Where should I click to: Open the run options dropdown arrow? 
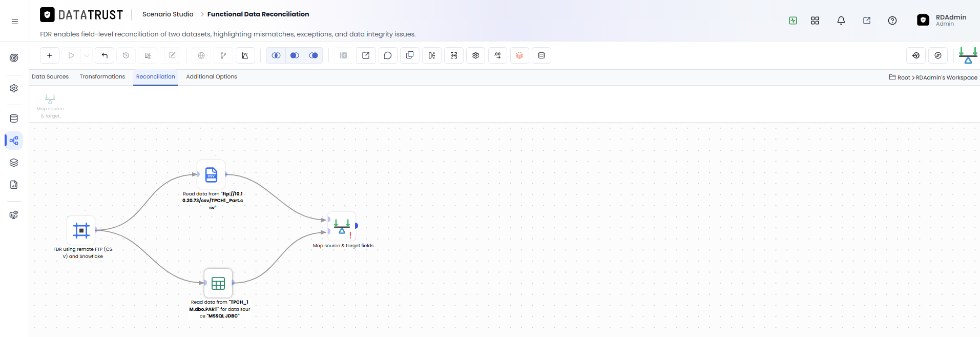(87, 55)
